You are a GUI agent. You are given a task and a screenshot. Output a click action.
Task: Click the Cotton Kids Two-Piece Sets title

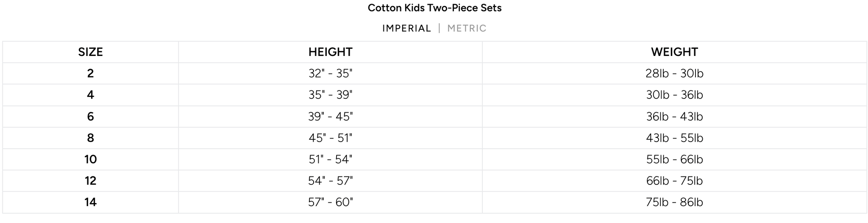coord(434,8)
